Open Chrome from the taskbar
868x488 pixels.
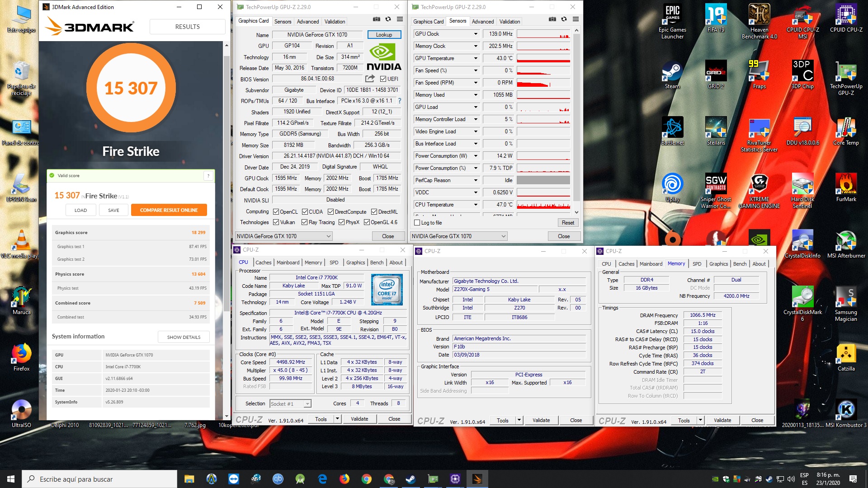(x=367, y=479)
